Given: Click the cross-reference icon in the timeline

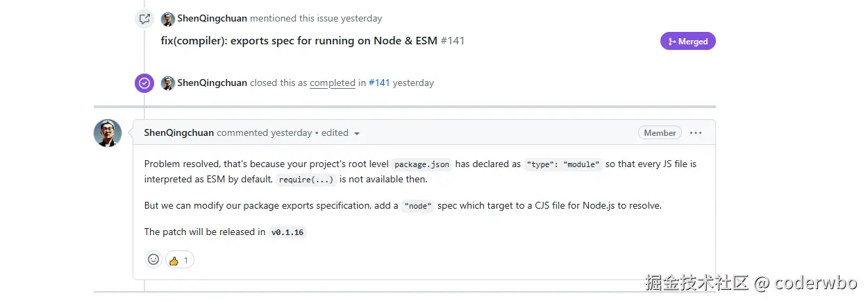Looking at the screenshot, I should 144,19.
